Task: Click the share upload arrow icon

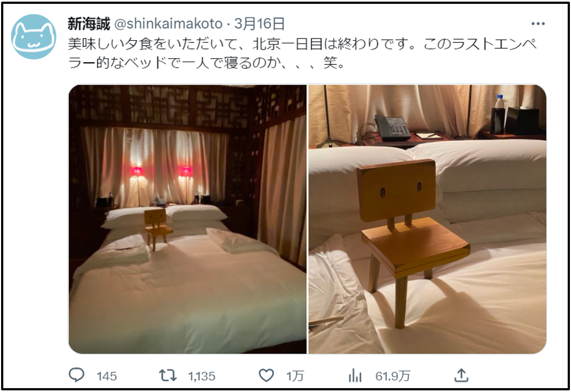Action: point(461,375)
